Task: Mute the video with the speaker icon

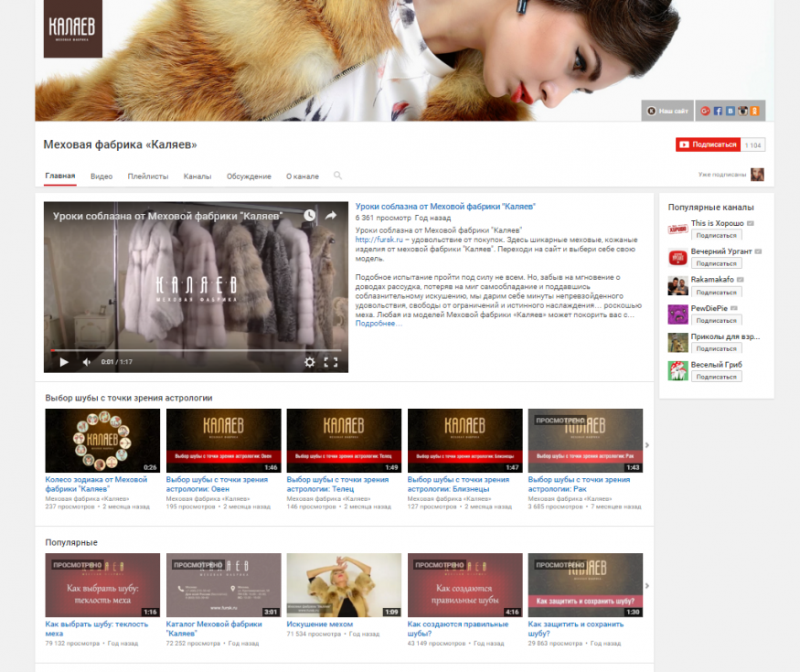Action: [x=86, y=362]
